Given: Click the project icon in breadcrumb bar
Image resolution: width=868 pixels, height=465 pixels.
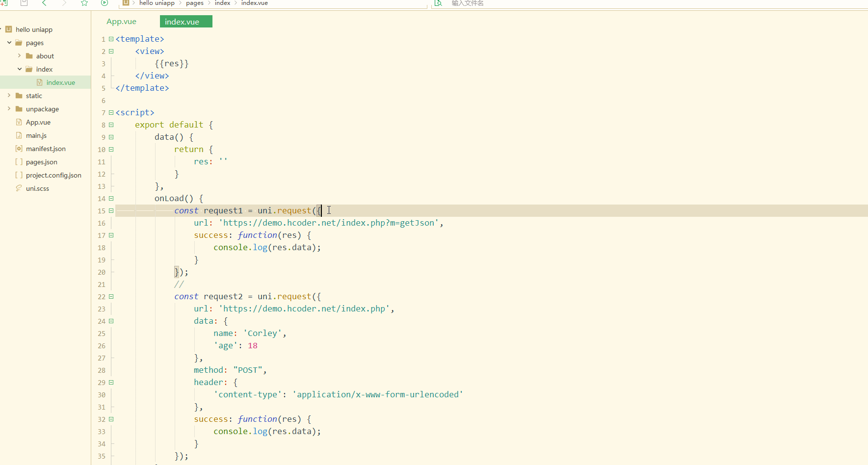Looking at the screenshot, I should [x=126, y=3].
